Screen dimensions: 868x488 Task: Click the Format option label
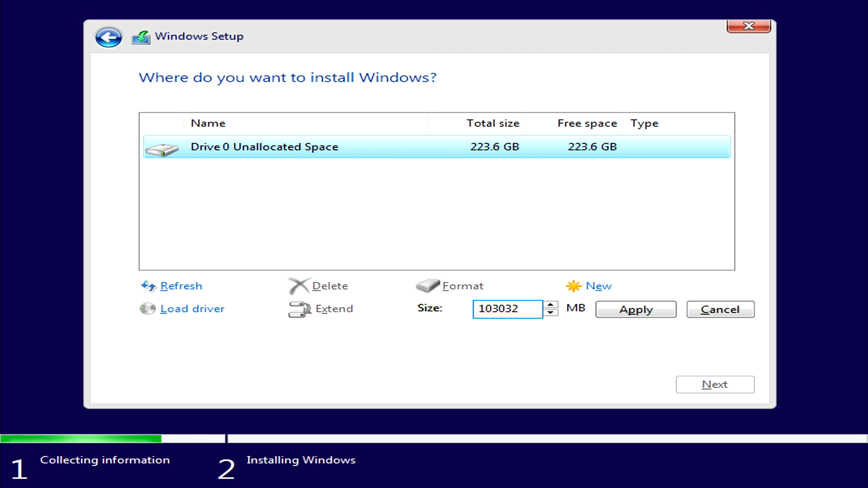tap(463, 286)
